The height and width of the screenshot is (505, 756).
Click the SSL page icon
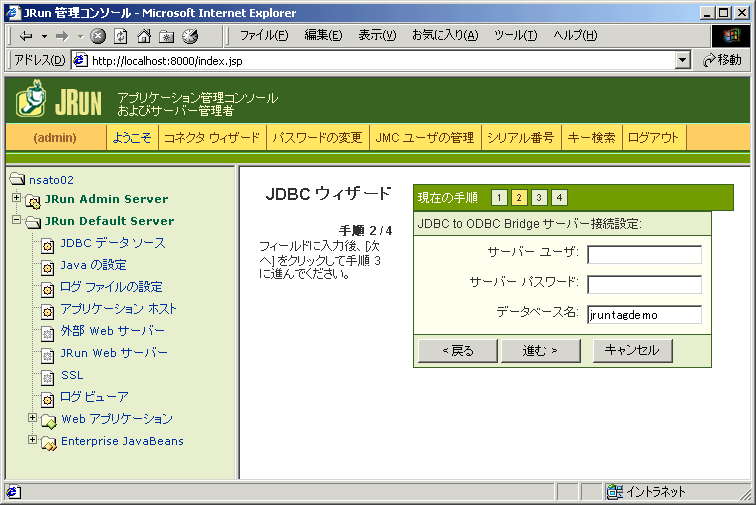point(47,378)
